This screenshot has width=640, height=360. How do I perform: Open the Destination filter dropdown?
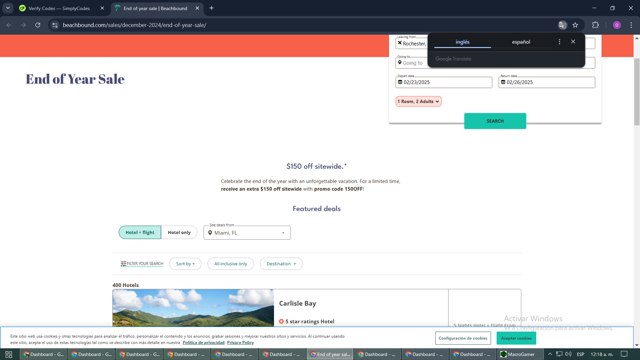point(281,264)
